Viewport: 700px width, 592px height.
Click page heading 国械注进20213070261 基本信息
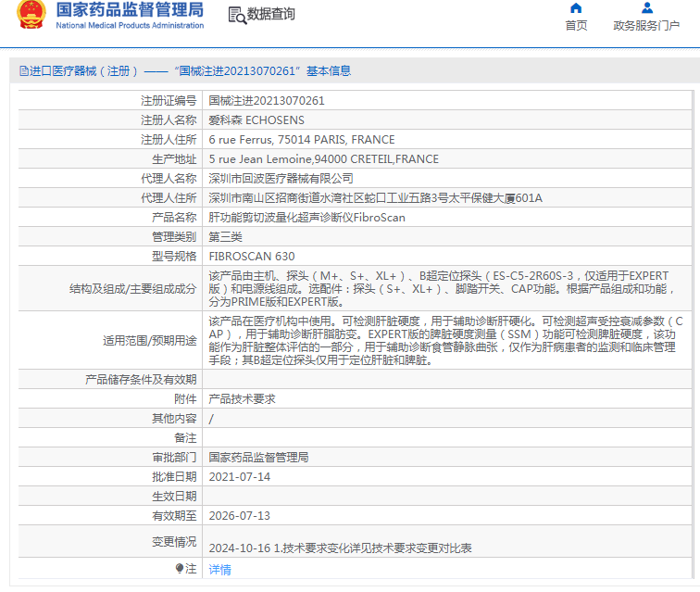(x=191, y=71)
